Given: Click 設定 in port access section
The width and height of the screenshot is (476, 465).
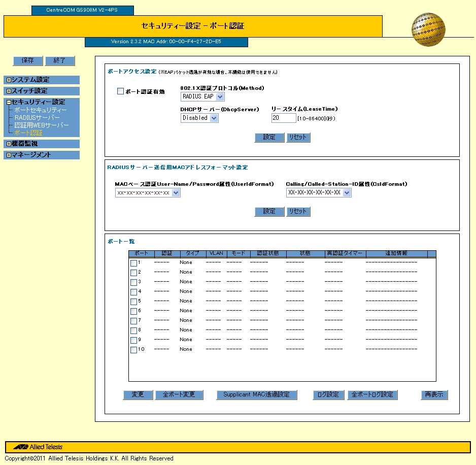Looking at the screenshot, I should click(269, 137).
